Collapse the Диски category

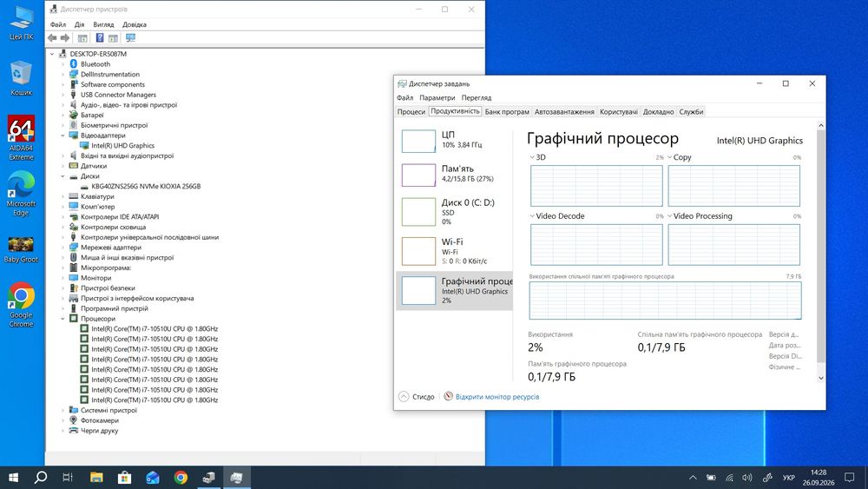[x=63, y=176]
